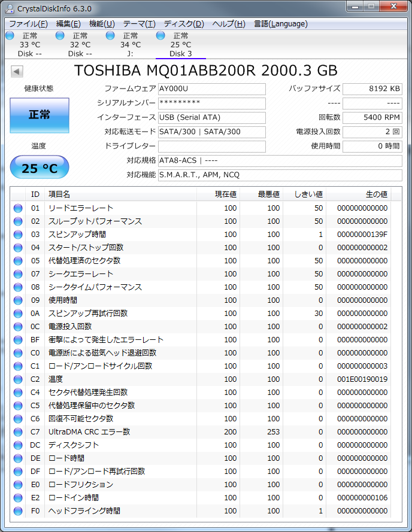Open the ファイル(F) menu
This screenshot has height=532, width=412.
pos(28,24)
